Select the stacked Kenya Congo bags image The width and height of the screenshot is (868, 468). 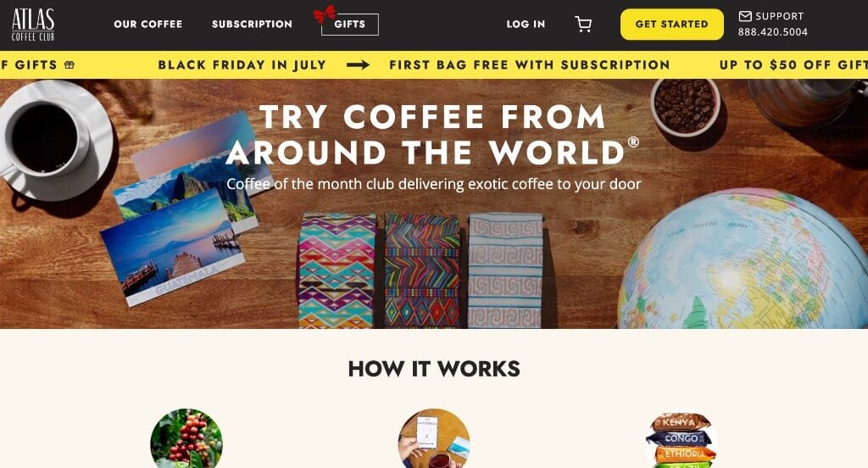(682, 440)
